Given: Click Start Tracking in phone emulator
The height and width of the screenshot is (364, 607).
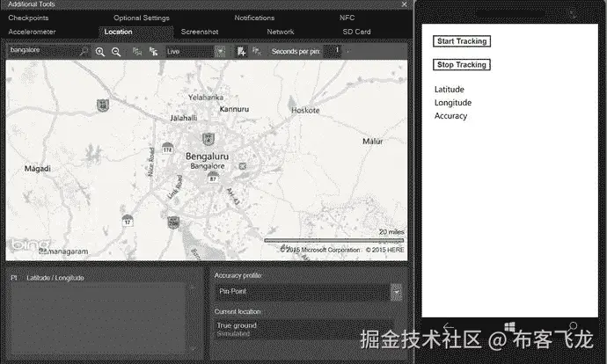Looking at the screenshot, I should 462,41.
